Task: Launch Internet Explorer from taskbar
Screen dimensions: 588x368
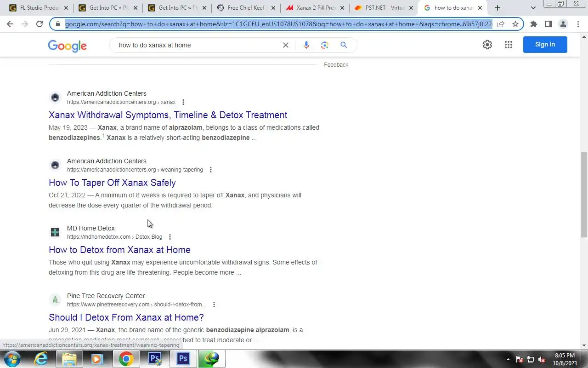Action: (x=41, y=359)
